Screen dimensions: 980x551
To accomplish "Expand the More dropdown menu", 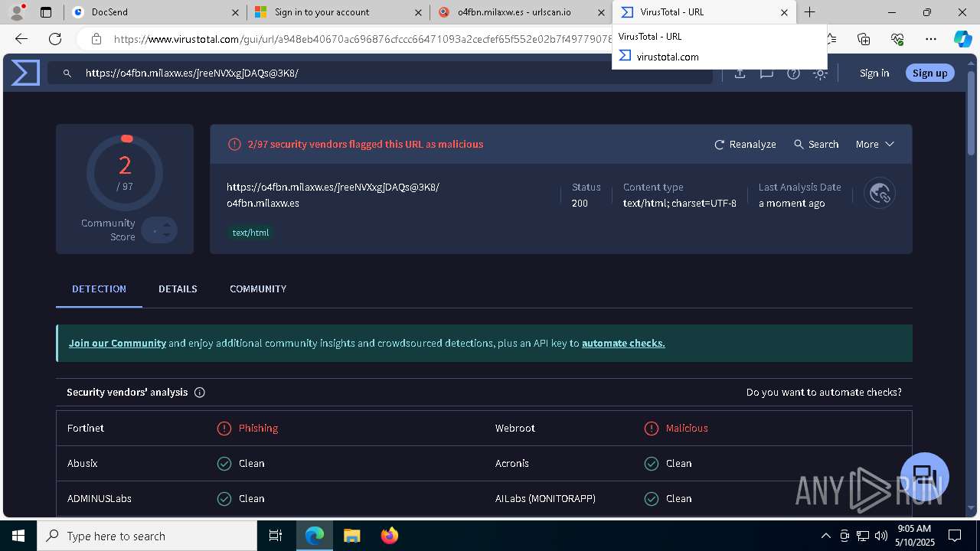I will point(875,144).
